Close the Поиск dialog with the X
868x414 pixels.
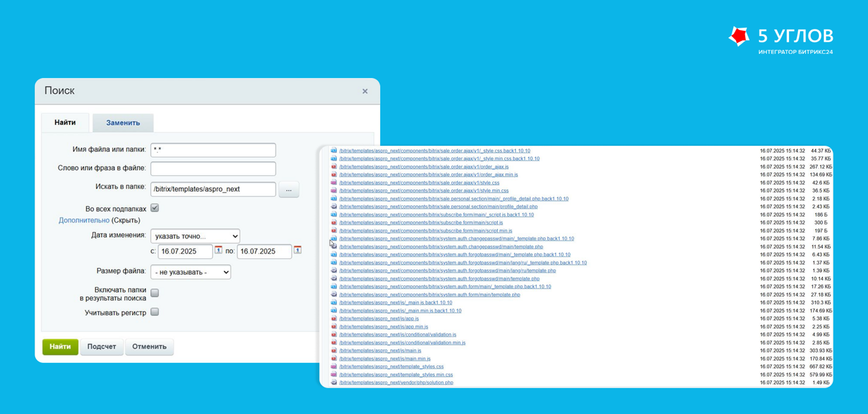click(x=365, y=91)
